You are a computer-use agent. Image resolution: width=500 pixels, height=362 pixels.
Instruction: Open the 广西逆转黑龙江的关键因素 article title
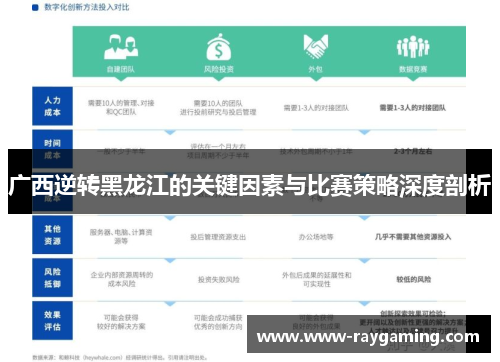click(250, 185)
